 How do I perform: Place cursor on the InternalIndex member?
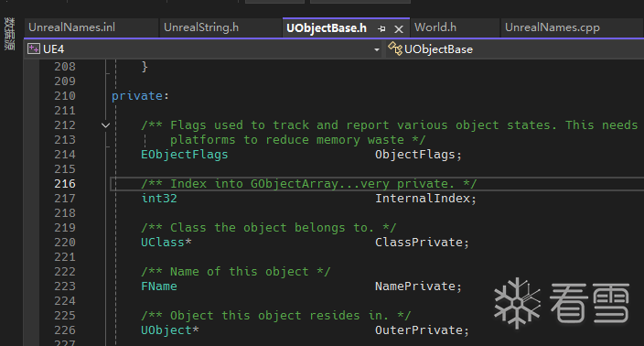coord(423,199)
